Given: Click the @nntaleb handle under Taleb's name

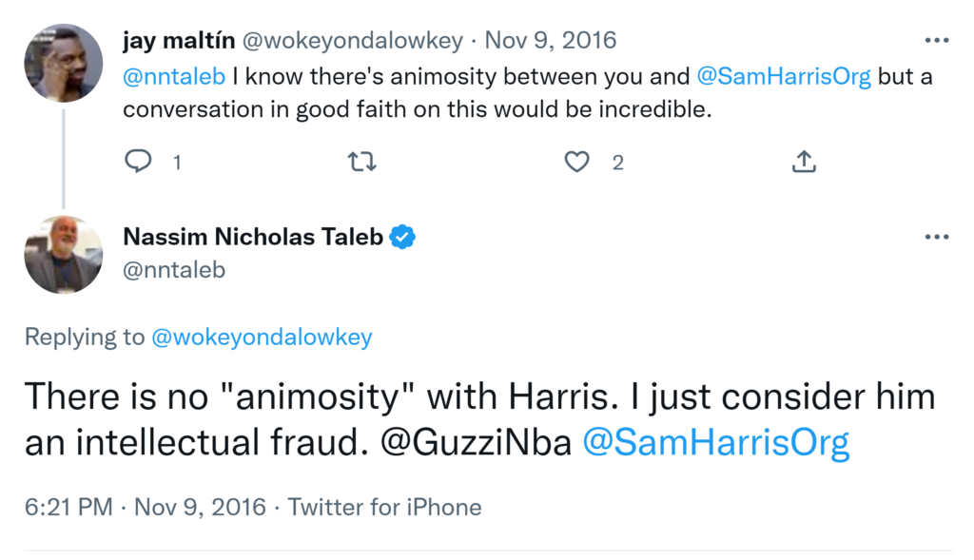Looking at the screenshot, I should click(x=174, y=270).
